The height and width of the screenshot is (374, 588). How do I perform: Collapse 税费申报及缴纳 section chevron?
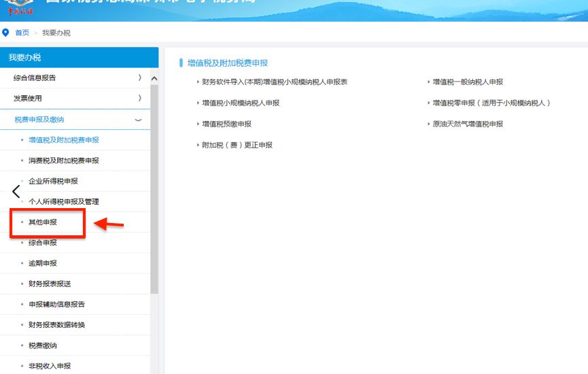pos(139,120)
